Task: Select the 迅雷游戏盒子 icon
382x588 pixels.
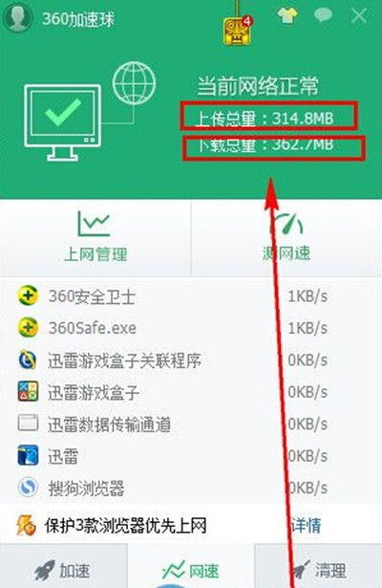Action: click(28, 391)
